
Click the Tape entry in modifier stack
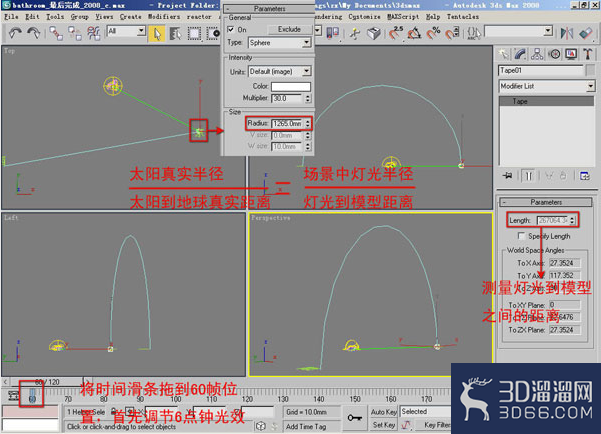[547, 101]
